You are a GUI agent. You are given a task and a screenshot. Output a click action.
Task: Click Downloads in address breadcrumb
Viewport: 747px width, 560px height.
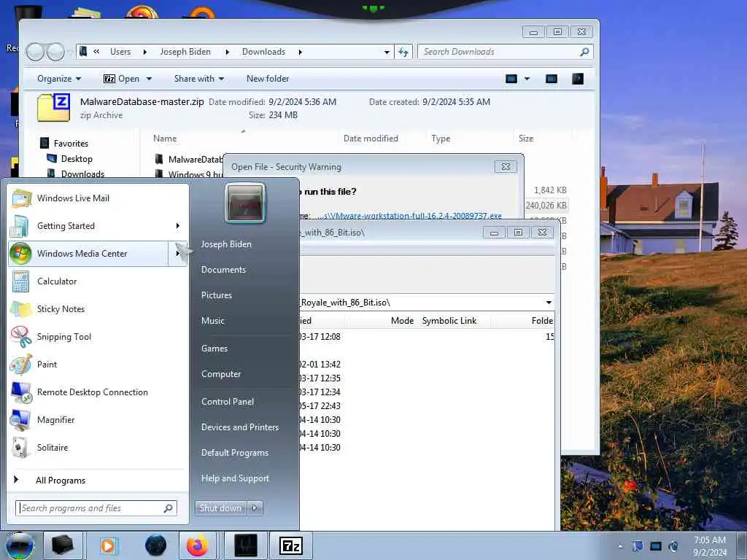pos(263,52)
